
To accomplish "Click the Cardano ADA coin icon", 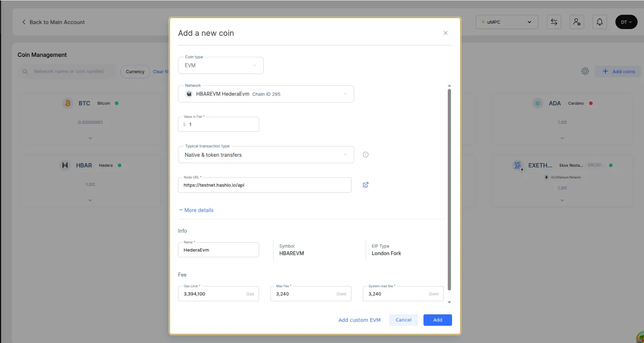I will [x=537, y=103].
